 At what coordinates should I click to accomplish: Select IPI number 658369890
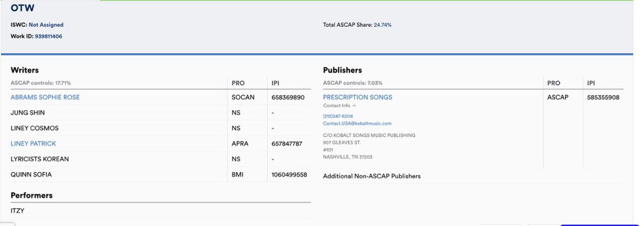click(x=288, y=98)
